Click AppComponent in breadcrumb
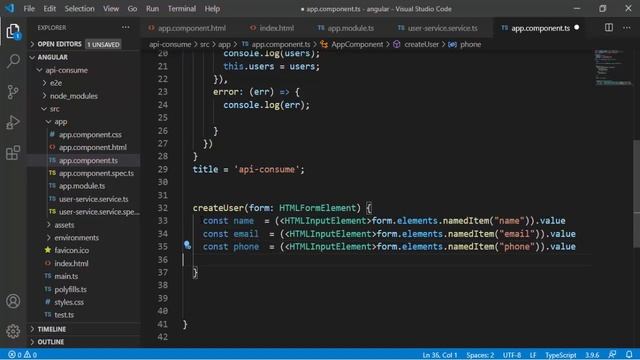640x360 pixels. (357, 44)
